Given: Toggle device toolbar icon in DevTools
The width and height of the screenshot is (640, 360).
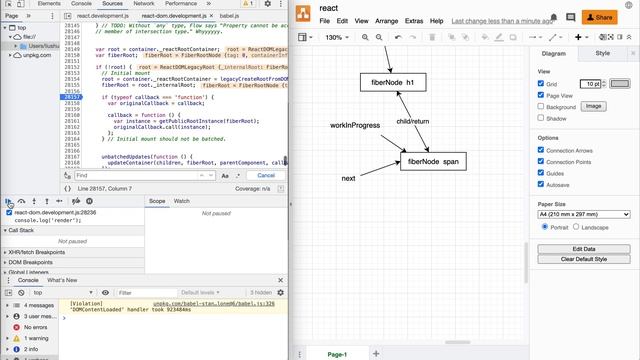Looking at the screenshot, I should tap(20, 4).
